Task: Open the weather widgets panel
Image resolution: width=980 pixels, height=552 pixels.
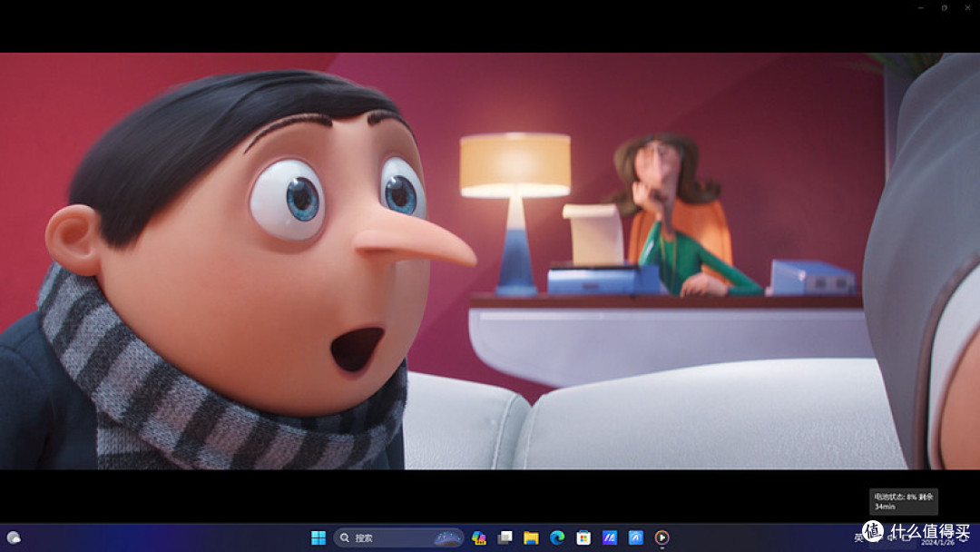Action: pos(14,537)
